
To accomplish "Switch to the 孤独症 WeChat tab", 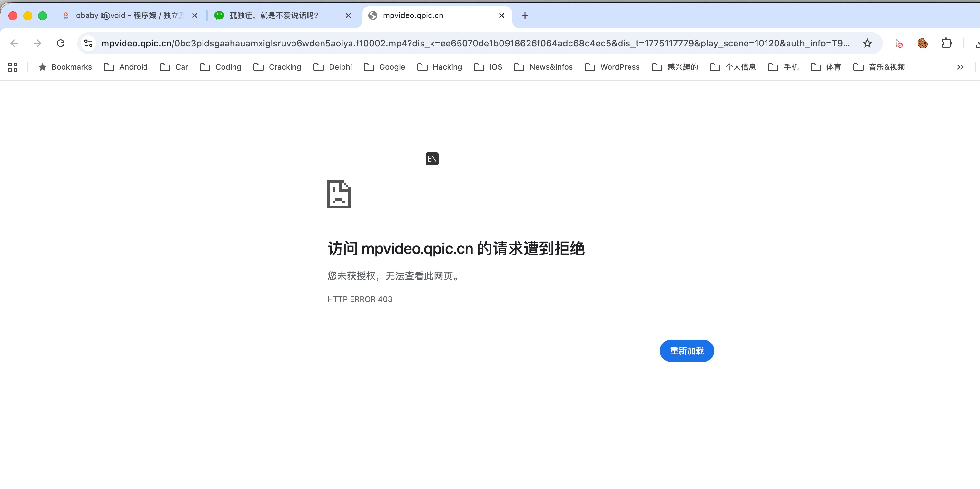I will click(x=274, y=15).
